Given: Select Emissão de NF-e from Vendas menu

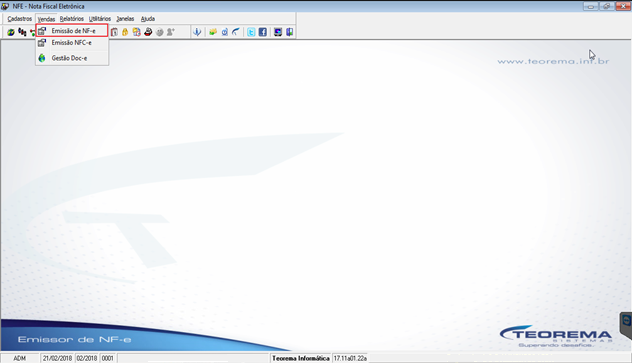Looking at the screenshot, I should [72, 31].
